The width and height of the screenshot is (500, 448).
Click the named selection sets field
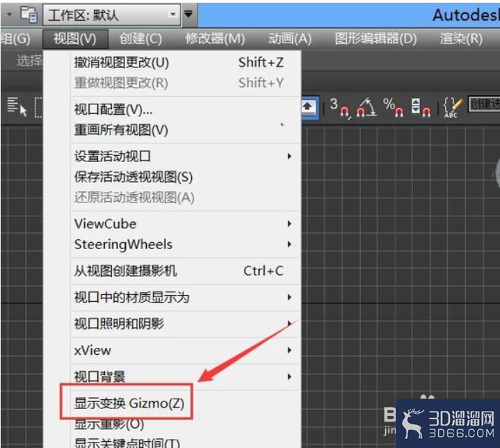484,104
